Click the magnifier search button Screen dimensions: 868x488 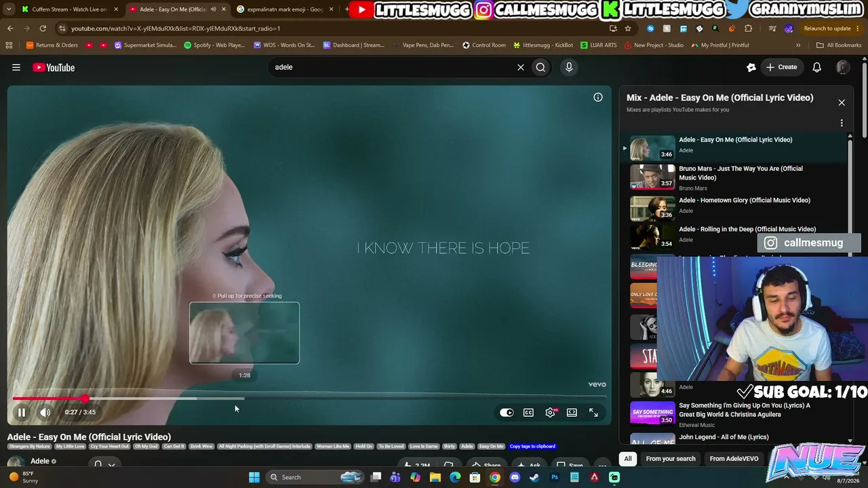540,67
